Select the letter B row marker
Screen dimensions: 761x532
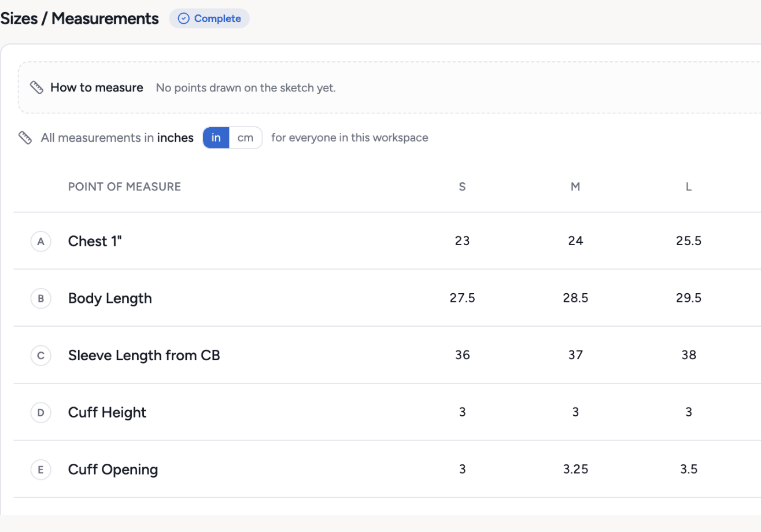tap(40, 298)
